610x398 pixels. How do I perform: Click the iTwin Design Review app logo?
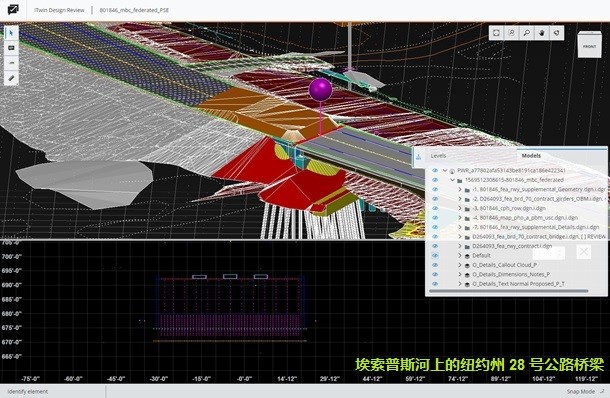pyautogui.click(x=13, y=9)
